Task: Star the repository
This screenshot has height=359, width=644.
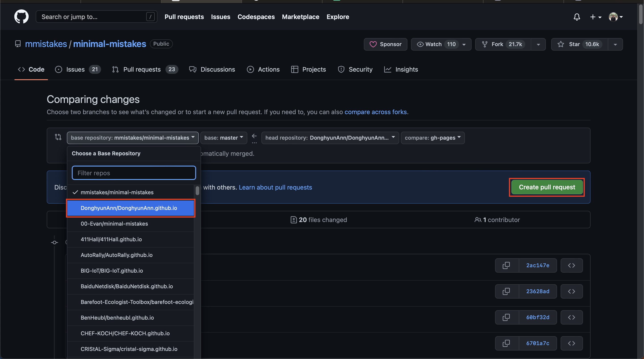Action: [580, 44]
